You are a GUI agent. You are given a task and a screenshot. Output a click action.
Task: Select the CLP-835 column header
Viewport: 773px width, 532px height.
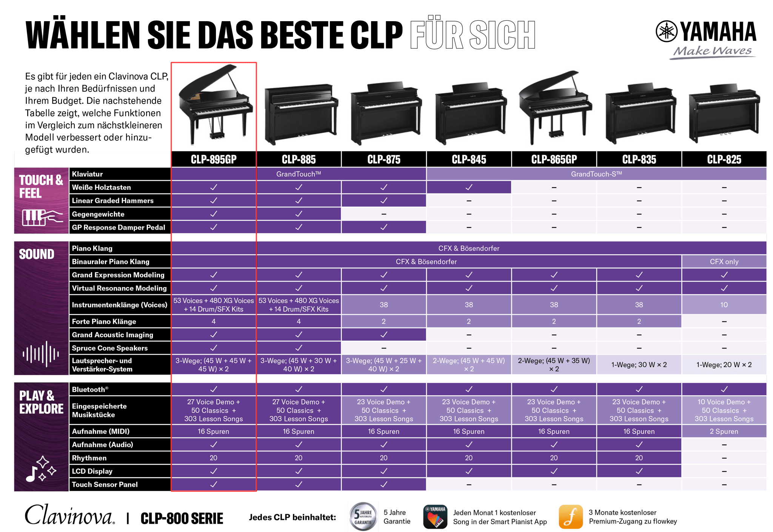pos(639,159)
